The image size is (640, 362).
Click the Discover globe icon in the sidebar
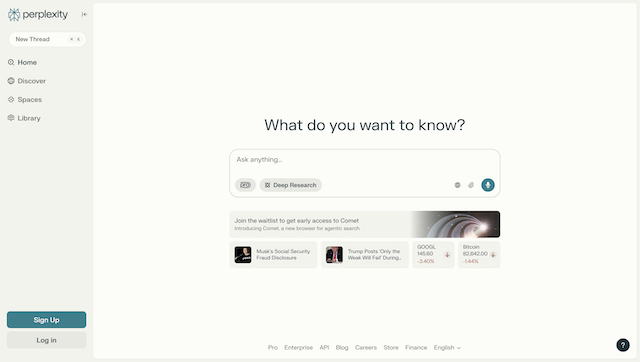[11, 81]
